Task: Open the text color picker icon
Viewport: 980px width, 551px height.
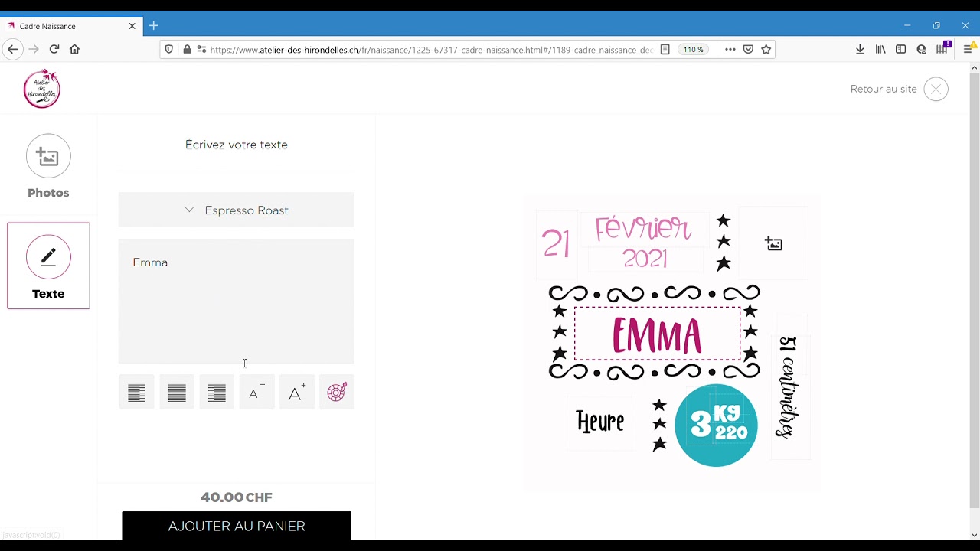Action: [x=337, y=393]
